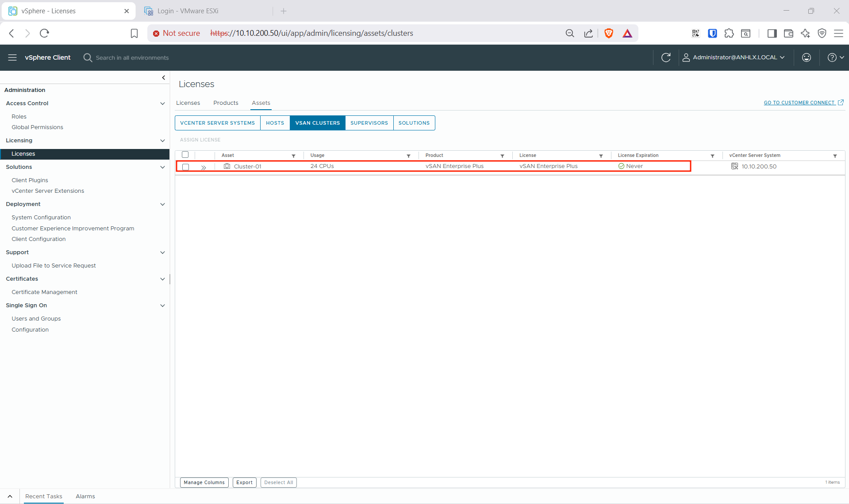Click the QR code extension icon
The image size is (849, 504).
[696, 33]
